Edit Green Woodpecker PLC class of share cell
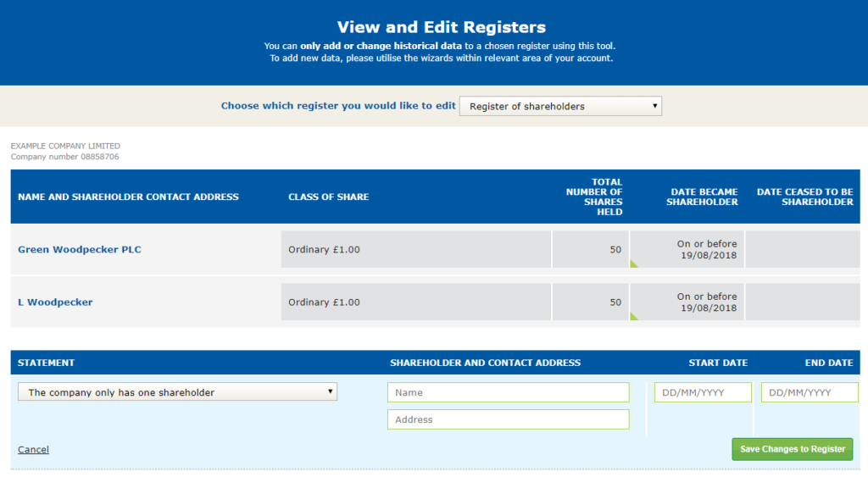Screen dimensions: 868x477 415,250
